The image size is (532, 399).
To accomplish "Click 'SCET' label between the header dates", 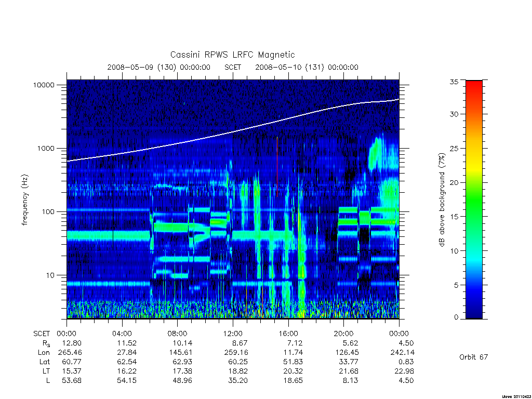I will (x=233, y=67).
